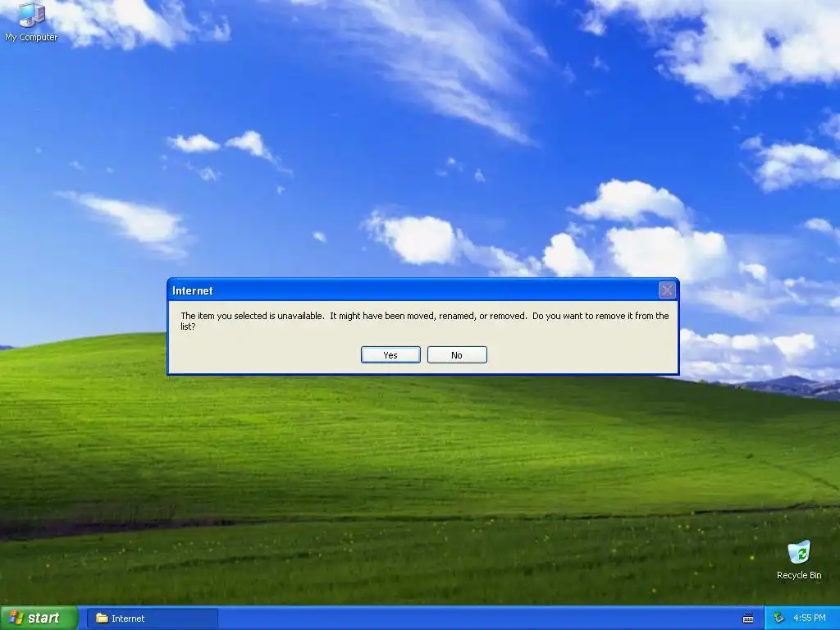Activate the Internet taskbar button
Image resolution: width=840 pixels, height=630 pixels.
coord(153,619)
